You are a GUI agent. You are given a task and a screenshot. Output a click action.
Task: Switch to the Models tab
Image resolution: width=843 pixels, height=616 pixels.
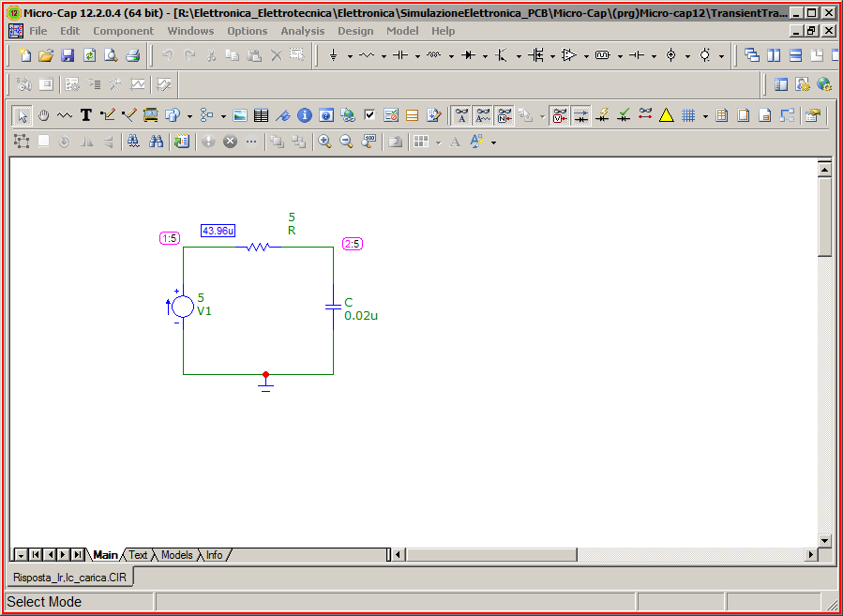pyautogui.click(x=176, y=555)
